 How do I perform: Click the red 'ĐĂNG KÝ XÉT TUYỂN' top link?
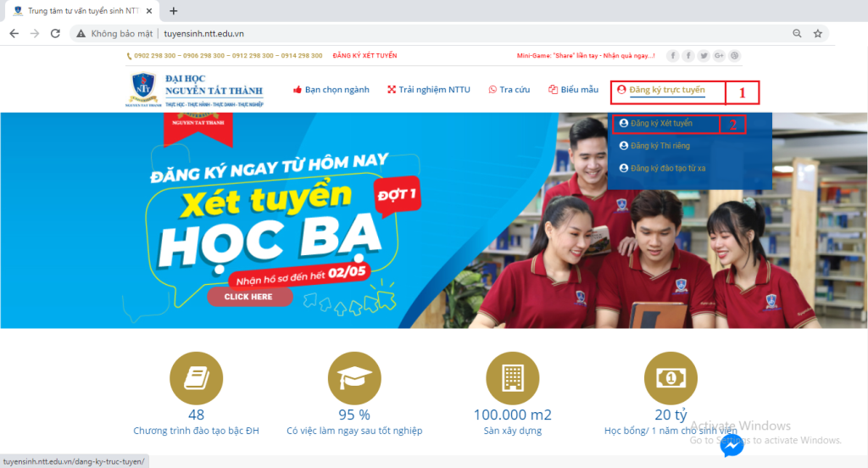point(364,56)
